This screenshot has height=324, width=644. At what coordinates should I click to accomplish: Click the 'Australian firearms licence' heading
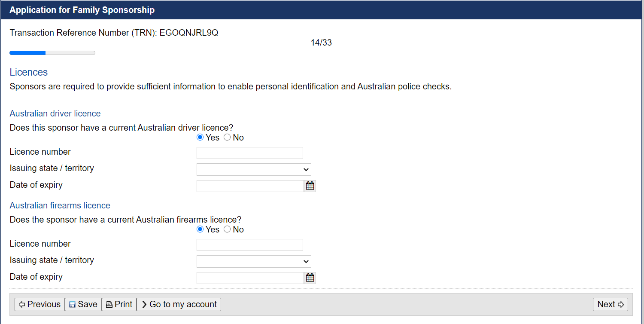tap(60, 205)
